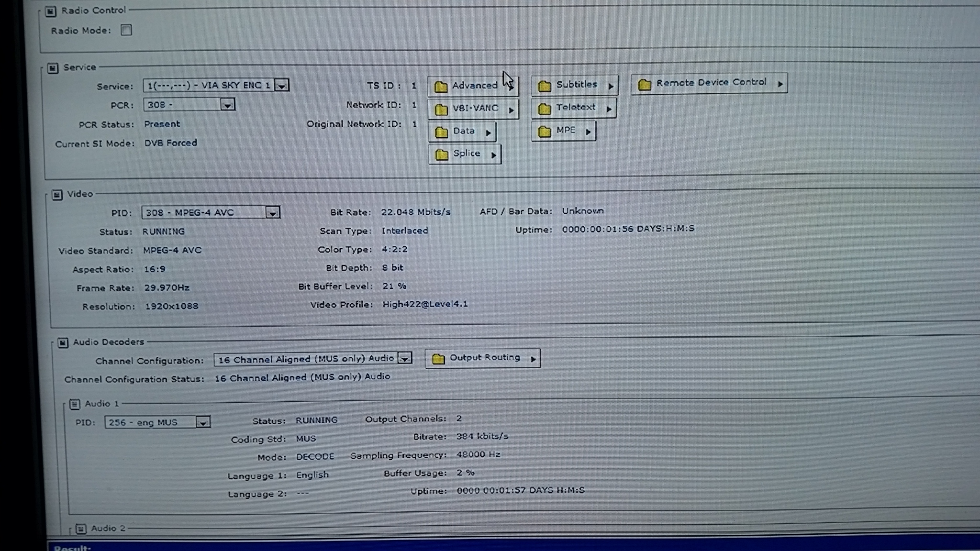The width and height of the screenshot is (980, 551).
Task: Open Remote Device Control menu
Action: (710, 84)
